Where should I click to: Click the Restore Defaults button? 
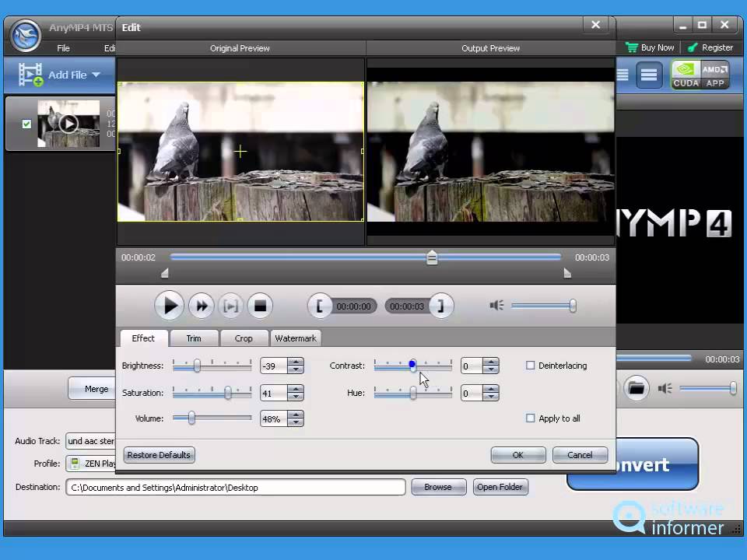[x=159, y=455]
